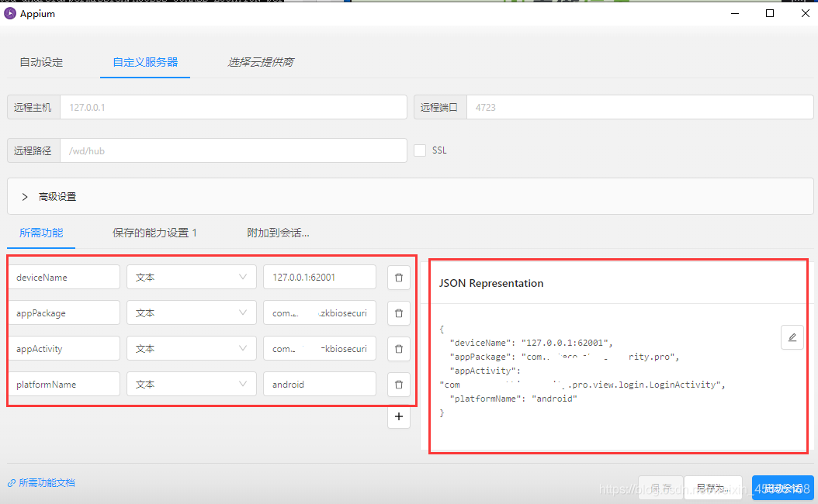Focus the 远程端口 input field
Image resolution: width=818 pixels, height=504 pixels.
click(x=640, y=107)
